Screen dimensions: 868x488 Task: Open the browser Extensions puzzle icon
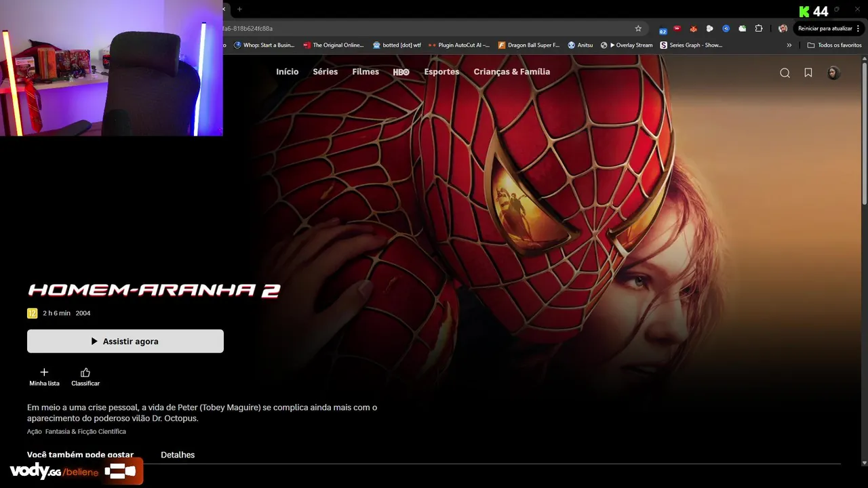click(x=759, y=28)
